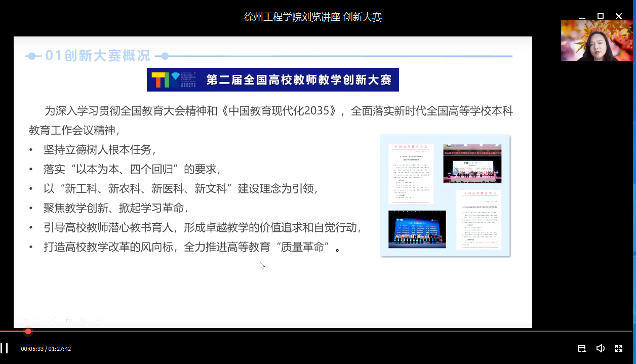Click the presenter webcam thumbnail

597,41
